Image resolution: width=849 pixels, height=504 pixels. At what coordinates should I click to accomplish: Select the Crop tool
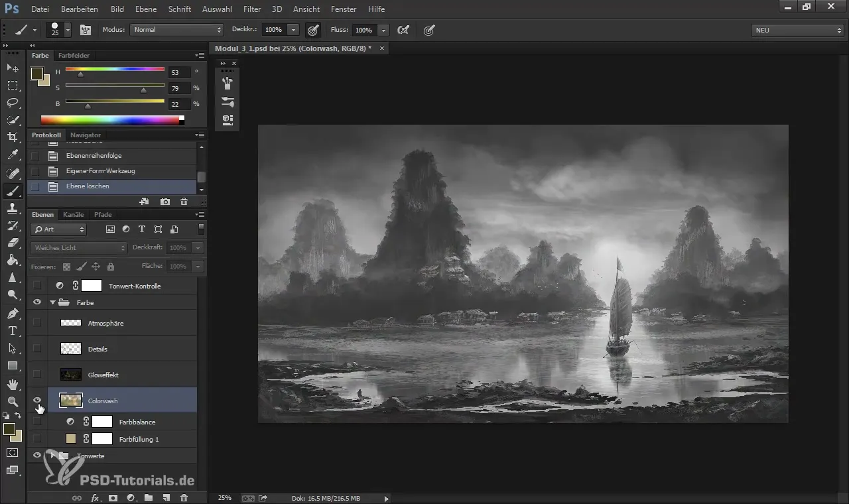click(13, 137)
